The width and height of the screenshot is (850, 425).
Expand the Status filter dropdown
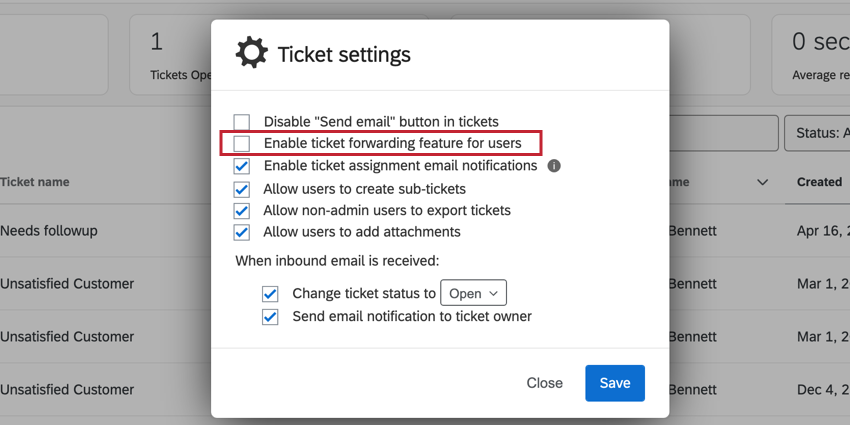click(x=817, y=133)
